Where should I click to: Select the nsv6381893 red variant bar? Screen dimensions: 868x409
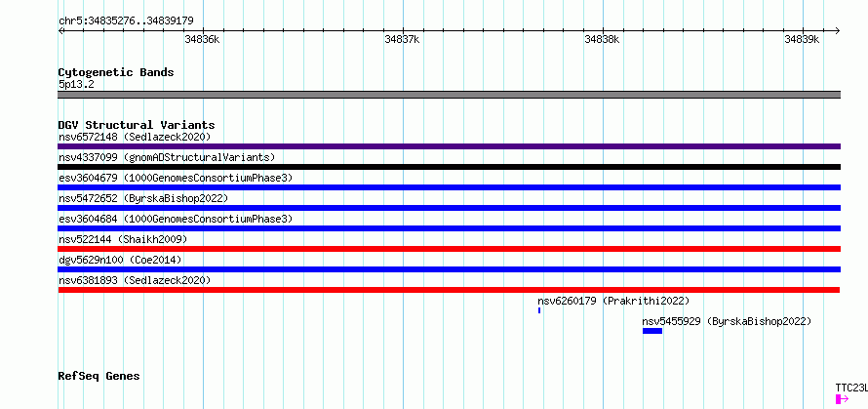[x=449, y=290]
